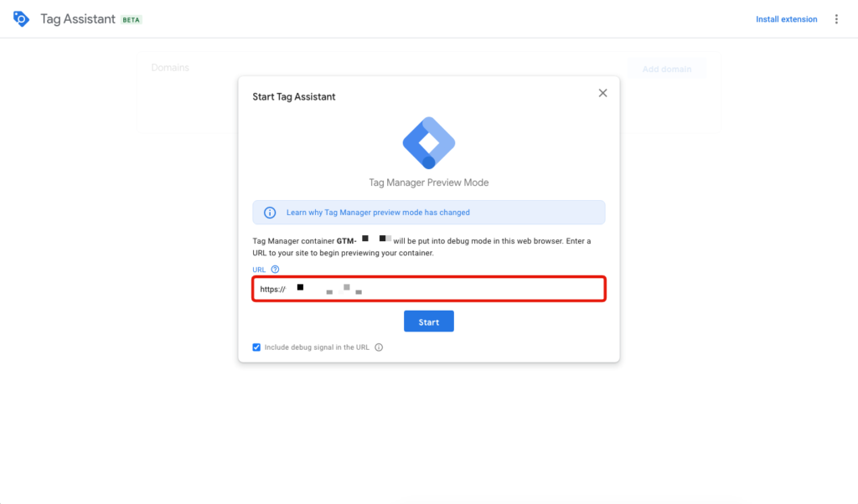Viewport: 858px width, 504px height.
Task: Open the three-dot more options menu
Action: pos(836,19)
